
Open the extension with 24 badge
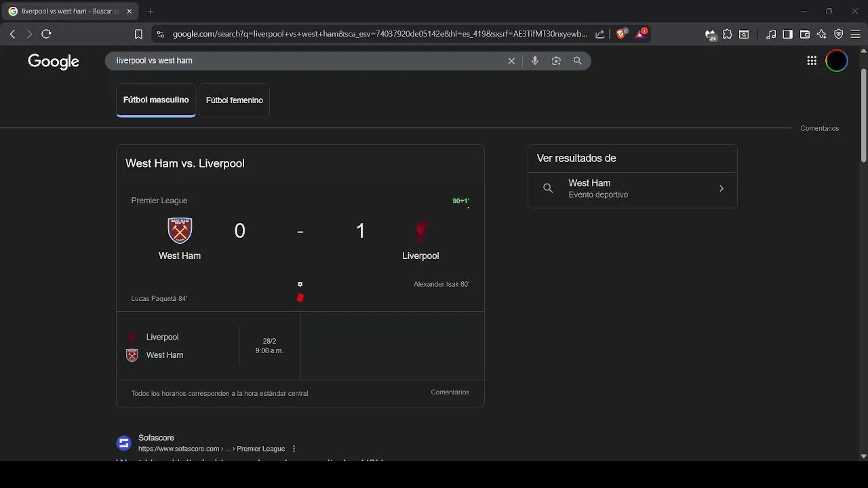(710, 35)
